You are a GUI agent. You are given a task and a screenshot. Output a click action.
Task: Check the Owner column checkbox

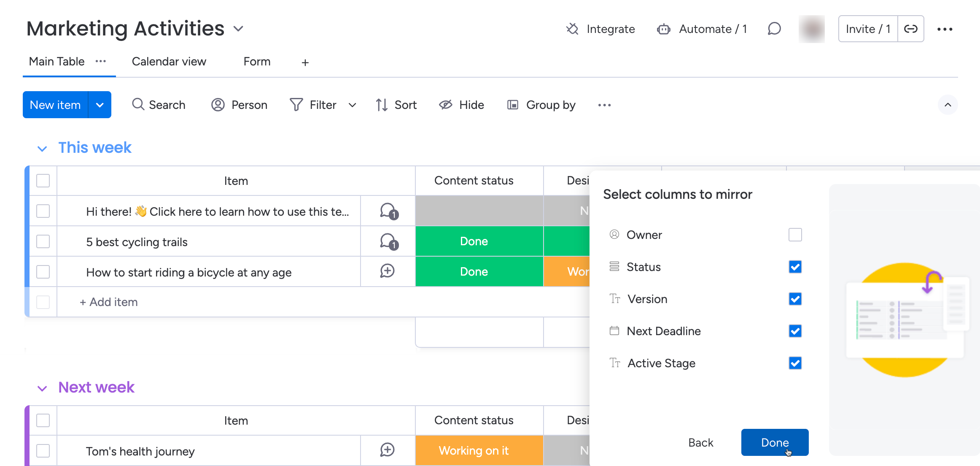pos(795,235)
